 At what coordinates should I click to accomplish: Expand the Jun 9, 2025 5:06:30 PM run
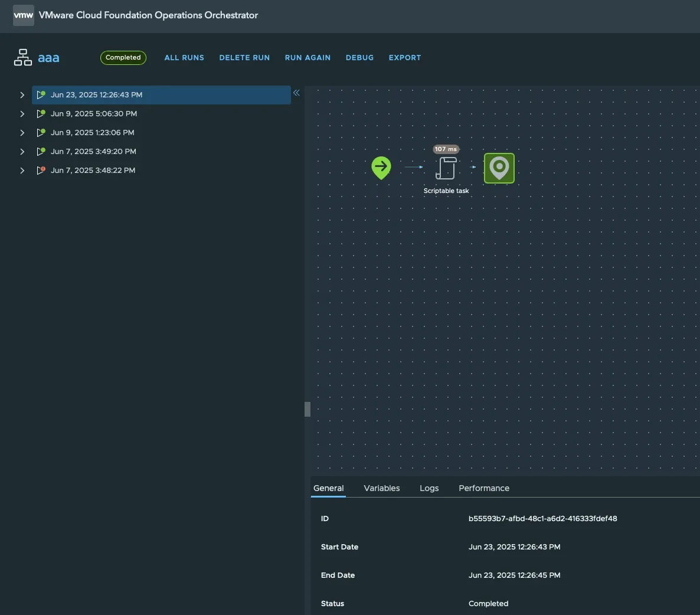pyautogui.click(x=22, y=114)
